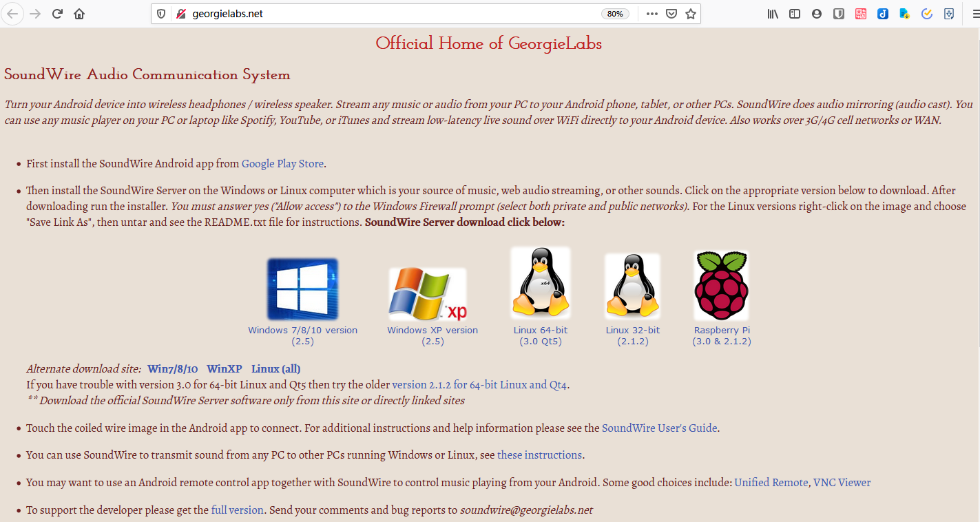Open the file download extension icon
The height and width of the screenshot is (522, 980).
click(905, 14)
